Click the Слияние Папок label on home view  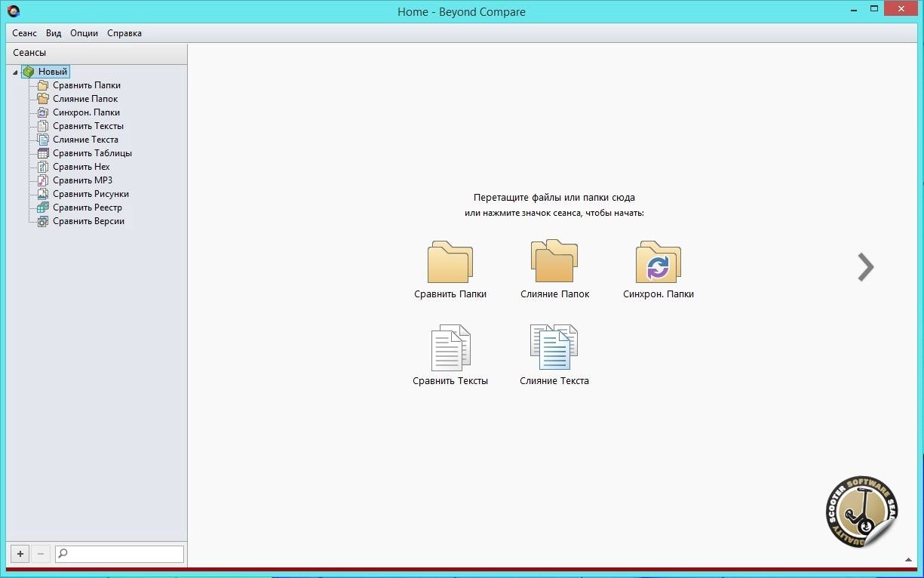[x=554, y=294]
